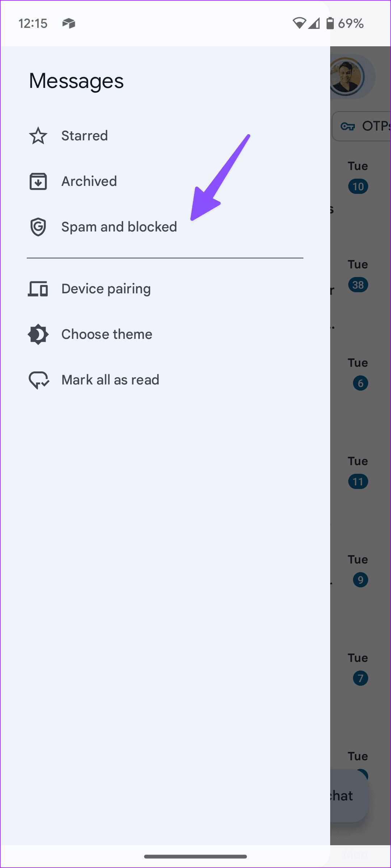Tap the unread badge showing 11
This screenshot has height=868, width=391.
pyautogui.click(x=358, y=482)
